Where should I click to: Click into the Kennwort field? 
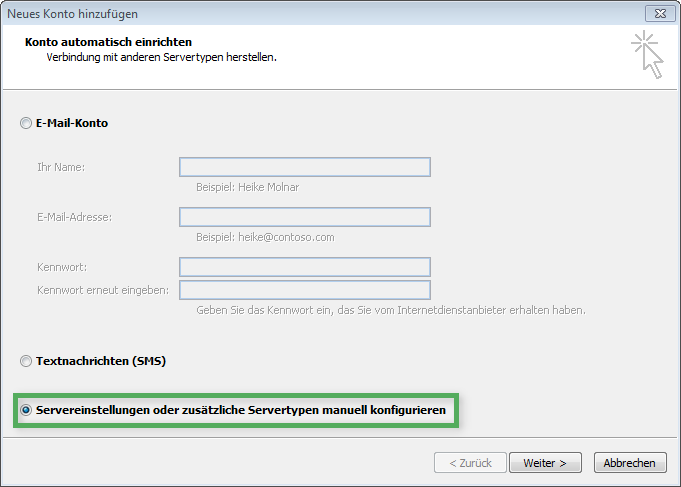305,267
